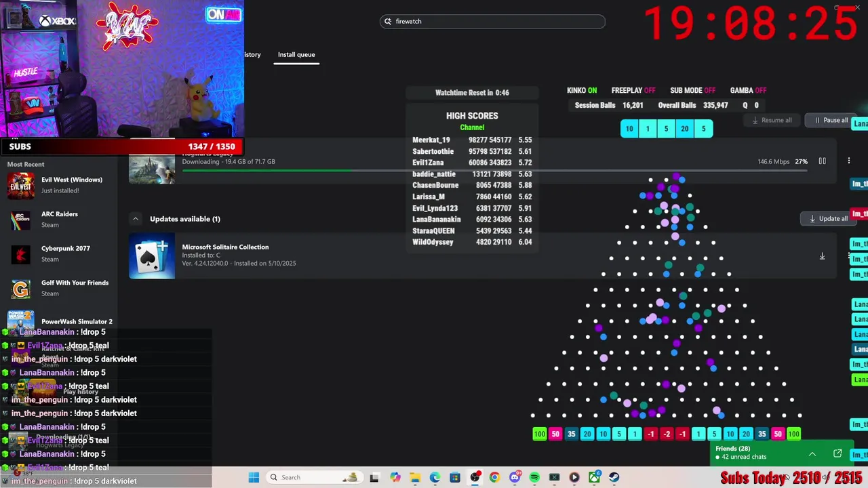Click the Watchtime Reset in timer label
This screenshot has width=868, height=488.
pos(472,93)
